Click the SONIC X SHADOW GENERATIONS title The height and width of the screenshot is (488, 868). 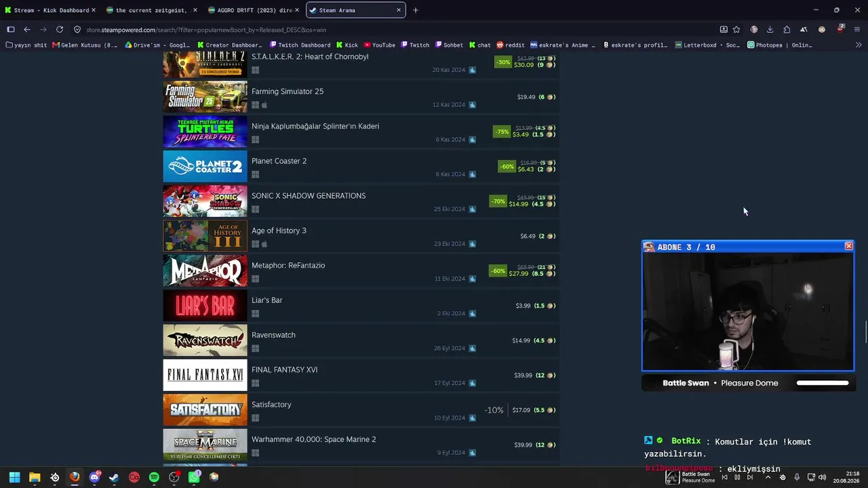point(309,196)
